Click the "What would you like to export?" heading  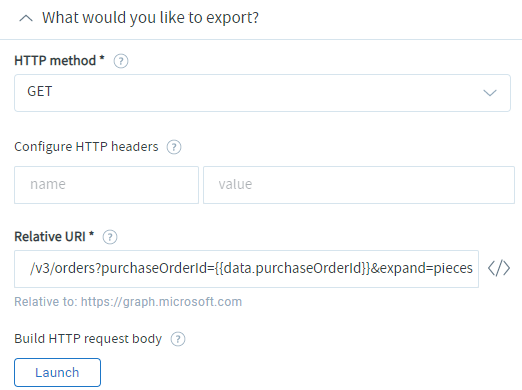tap(150, 18)
